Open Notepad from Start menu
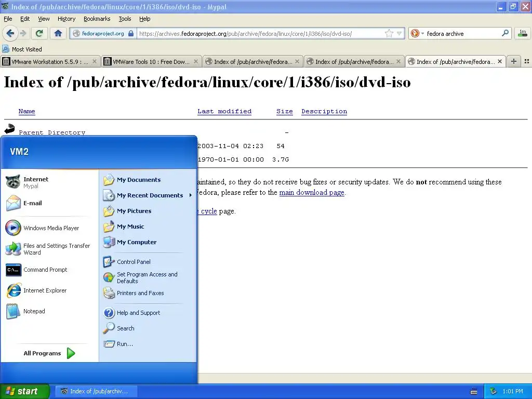532x399 pixels. pos(50,311)
